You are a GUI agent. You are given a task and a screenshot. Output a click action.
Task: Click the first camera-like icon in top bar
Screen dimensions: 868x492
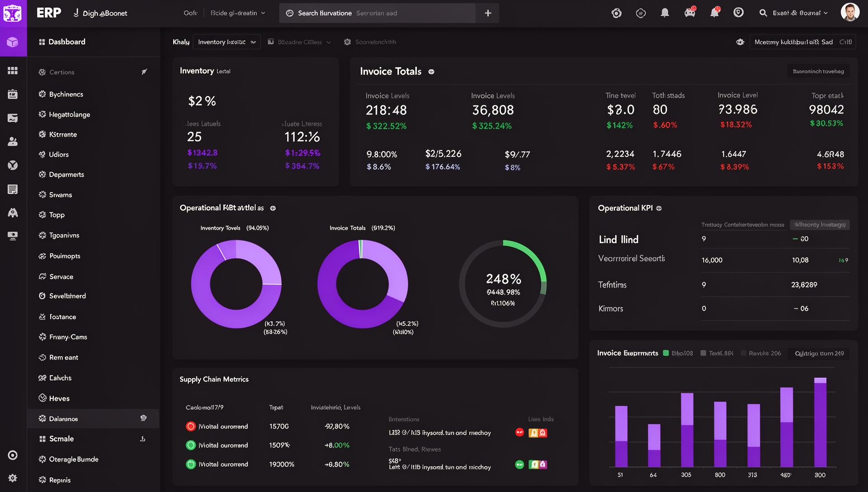pyautogui.click(x=616, y=13)
